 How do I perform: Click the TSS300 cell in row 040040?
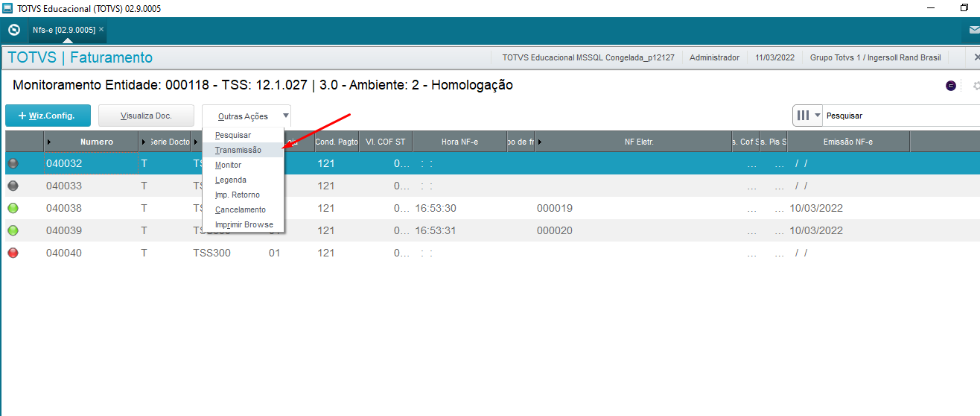point(211,253)
